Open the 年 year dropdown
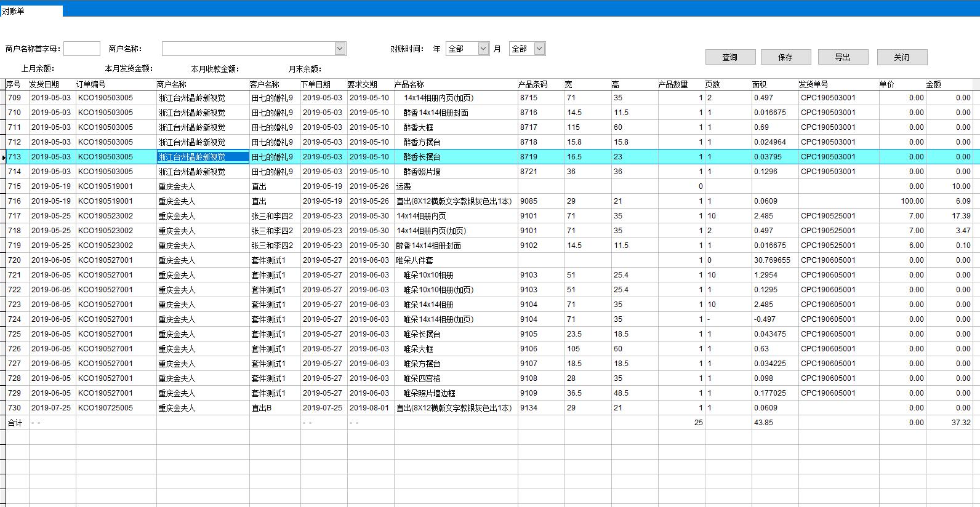This screenshot has height=507, width=980. pos(483,49)
